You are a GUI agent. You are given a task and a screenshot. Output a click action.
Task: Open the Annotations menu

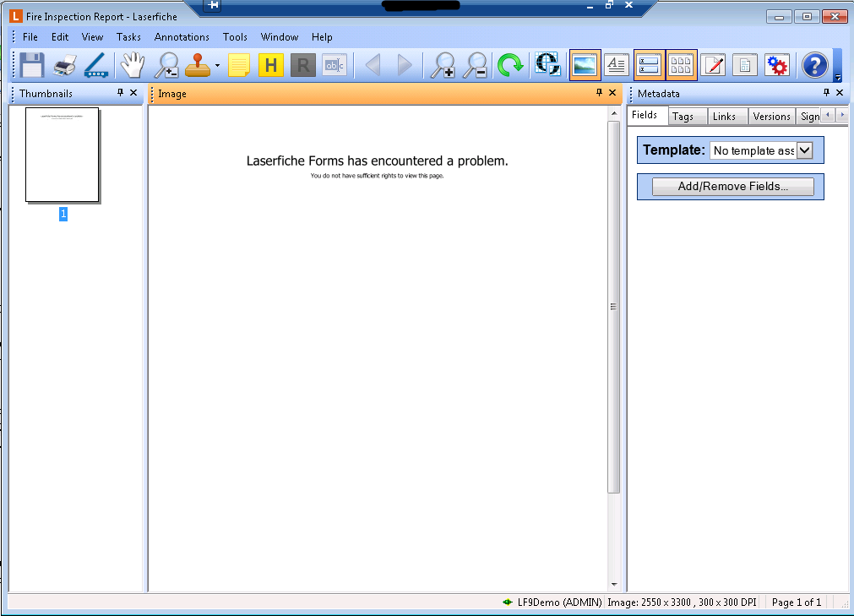pyautogui.click(x=182, y=37)
